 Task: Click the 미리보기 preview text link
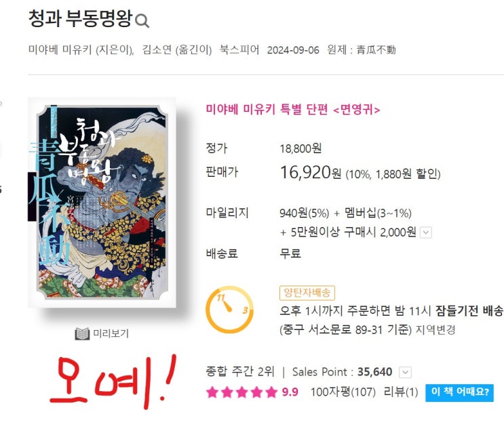(x=111, y=333)
